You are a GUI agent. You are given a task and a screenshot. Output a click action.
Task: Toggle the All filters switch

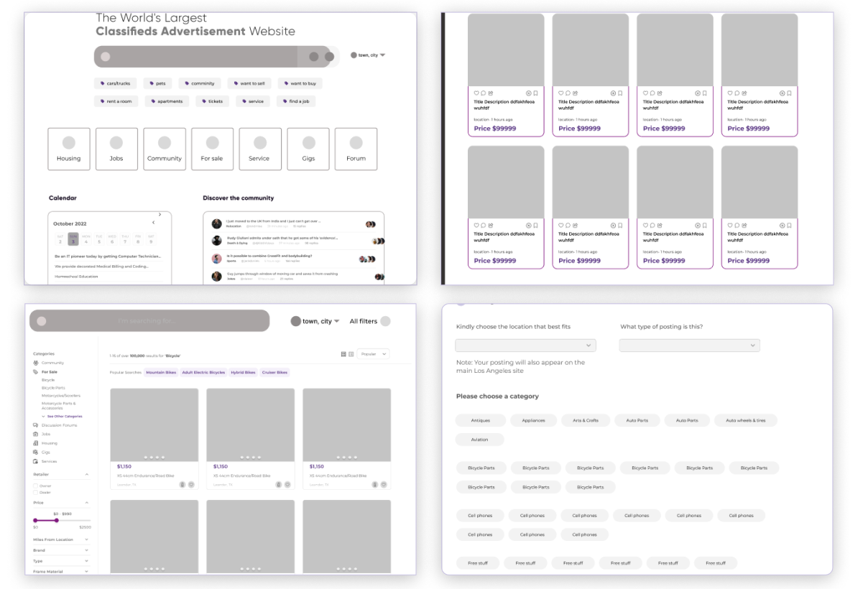387,321
